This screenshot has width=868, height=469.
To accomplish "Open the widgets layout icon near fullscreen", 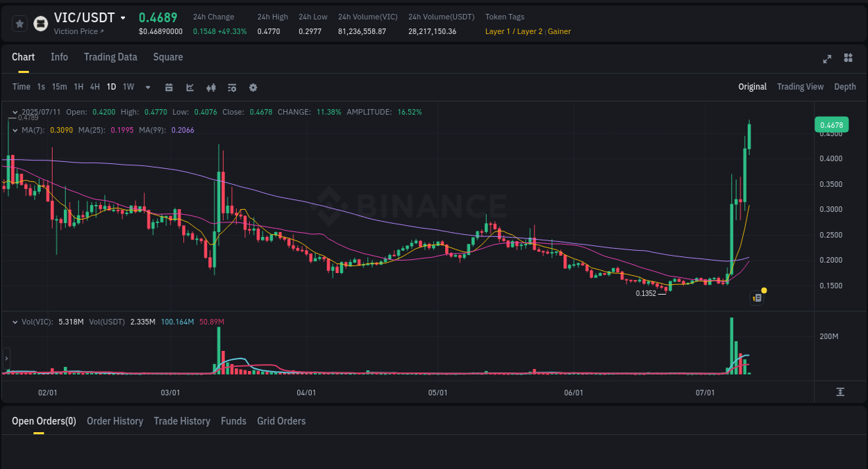I will point(848,59).
